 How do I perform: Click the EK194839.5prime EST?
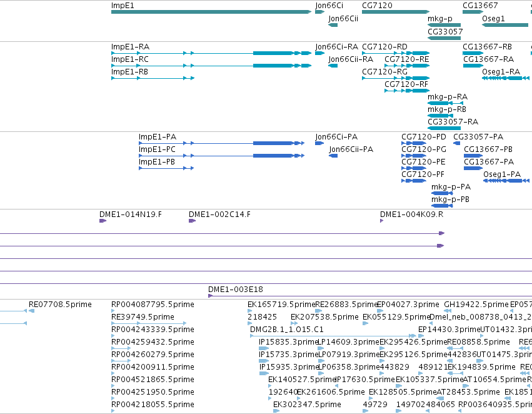tap(455, 373)
